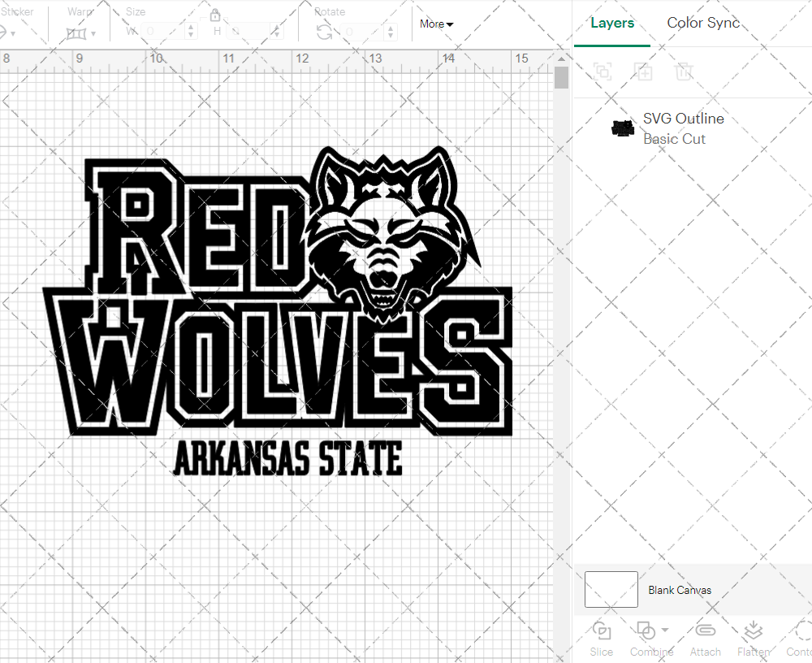812x663 pixels.
Task: Increment the Width value stepper
Action: pyautogui.click(x=191, y=27)
